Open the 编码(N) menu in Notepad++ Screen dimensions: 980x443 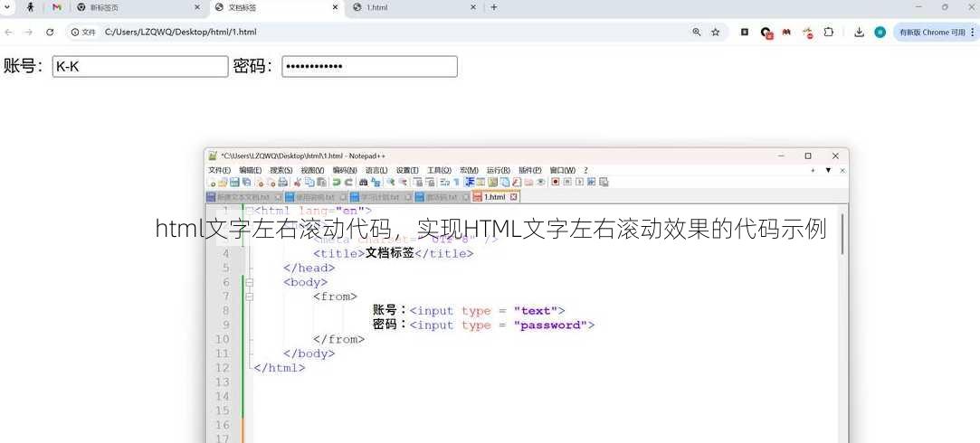(345, 170)
